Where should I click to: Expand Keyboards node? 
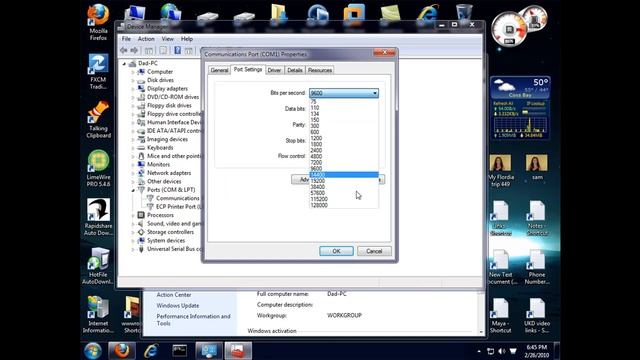(133, 148)
